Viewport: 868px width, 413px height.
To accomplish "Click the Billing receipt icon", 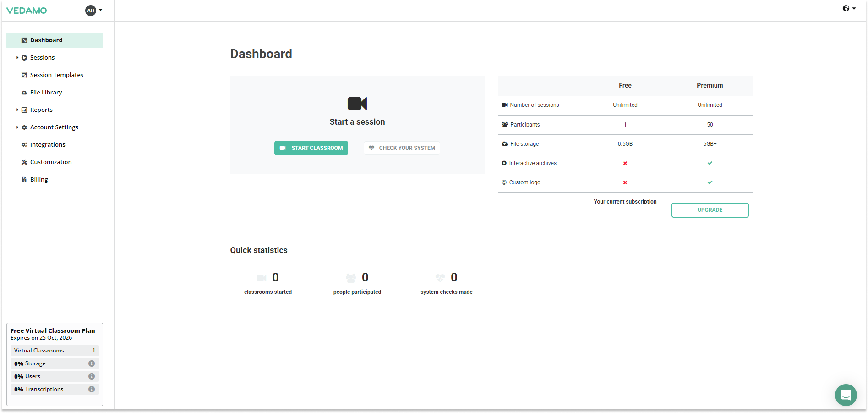I will (24, 180).
